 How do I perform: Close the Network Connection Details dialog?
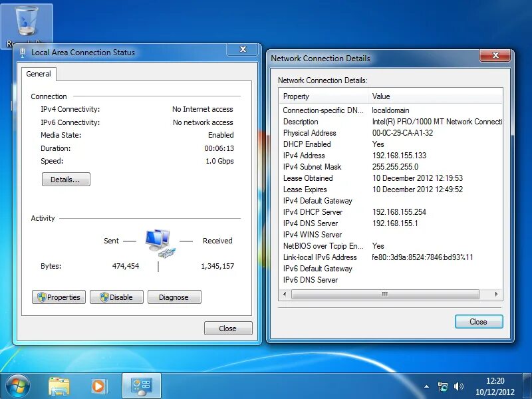pyautogui.click(x=478, y=321)
